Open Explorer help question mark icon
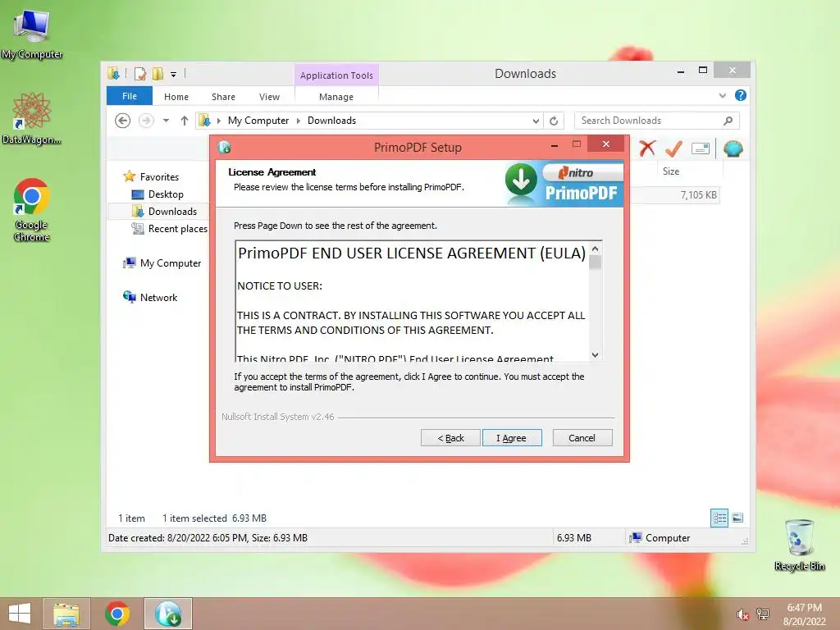The height and width of the screenshot is (630, 840). click(x=741, y=95)
